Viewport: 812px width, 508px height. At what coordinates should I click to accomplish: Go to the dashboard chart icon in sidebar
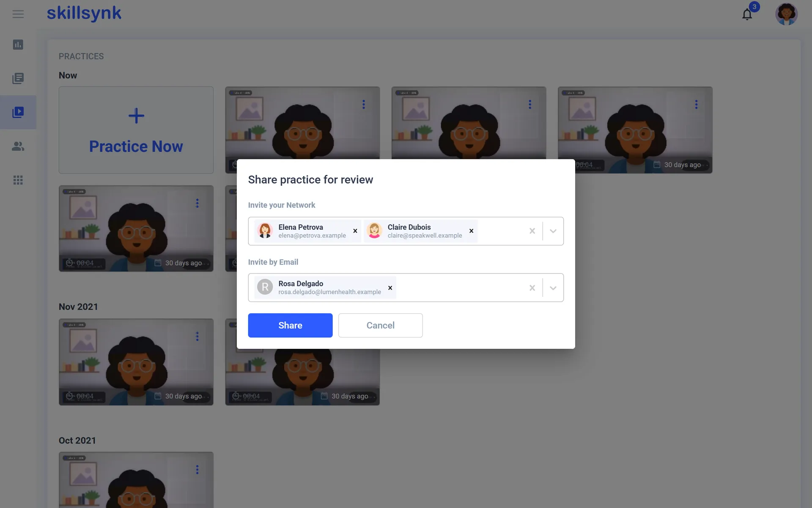pyautogui.click(x=18, y=44)
